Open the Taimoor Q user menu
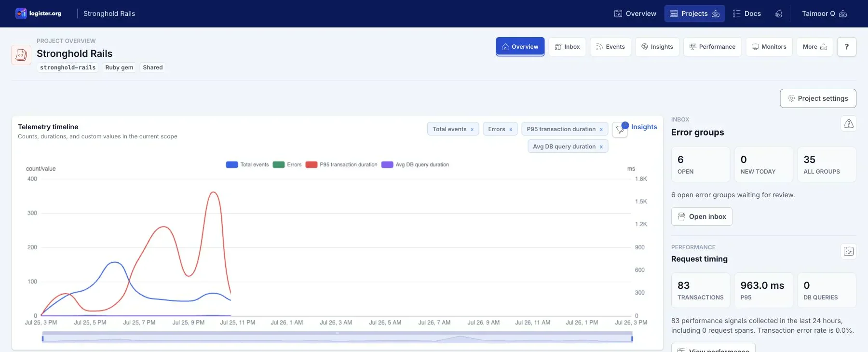The width and height of the screenshot is (868, 352). [824, 14]
